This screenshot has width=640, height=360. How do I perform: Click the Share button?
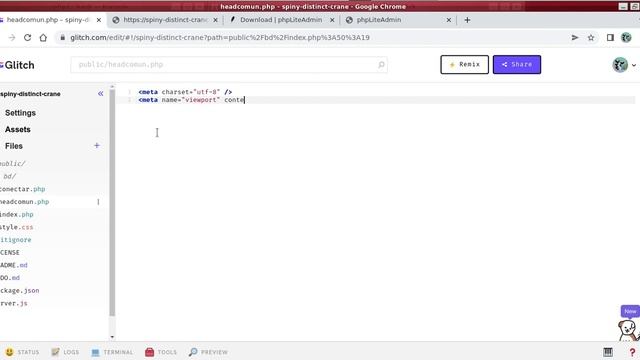517,64
